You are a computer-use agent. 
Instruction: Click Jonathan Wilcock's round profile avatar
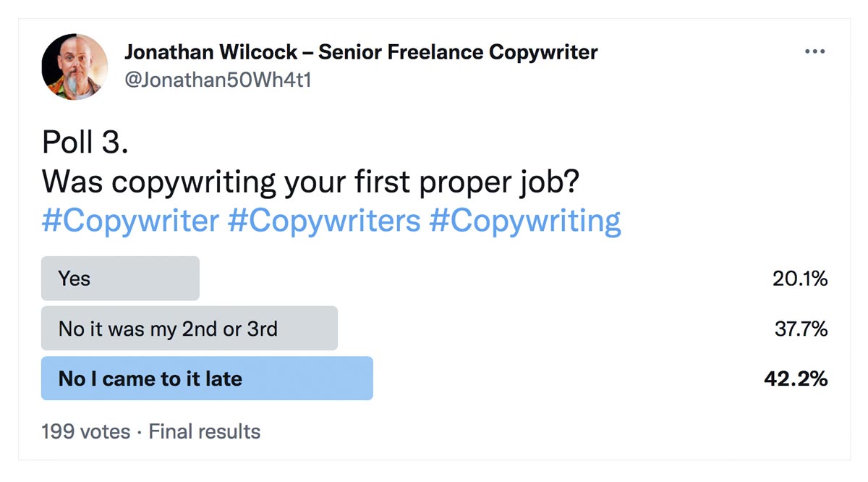tap(75, 67)
